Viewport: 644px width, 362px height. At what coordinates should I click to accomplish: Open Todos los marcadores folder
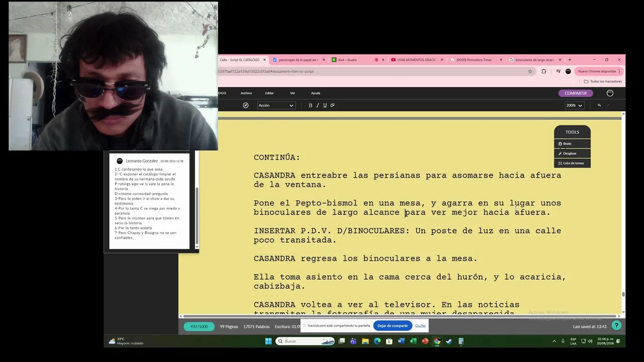pyautogui.click(x=603, y=81)
